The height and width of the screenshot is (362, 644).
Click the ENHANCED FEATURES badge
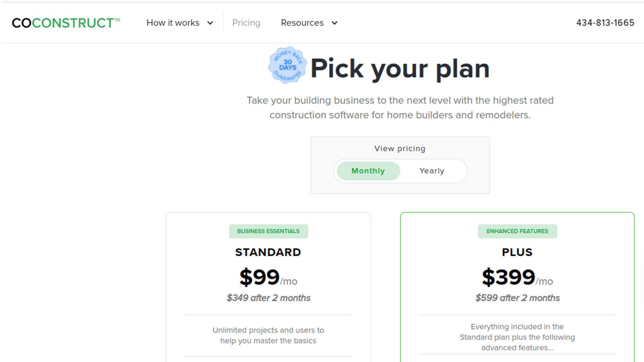pyautogui.click(x=517, y=231)
